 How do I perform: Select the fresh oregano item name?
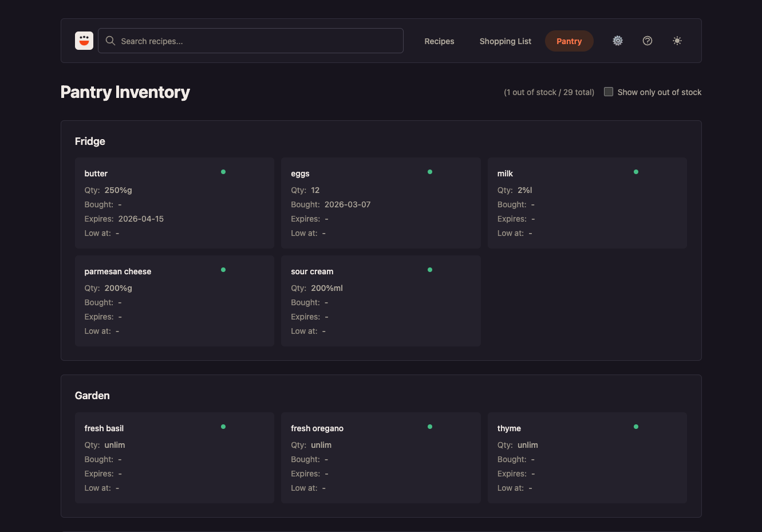pos(317,428)
